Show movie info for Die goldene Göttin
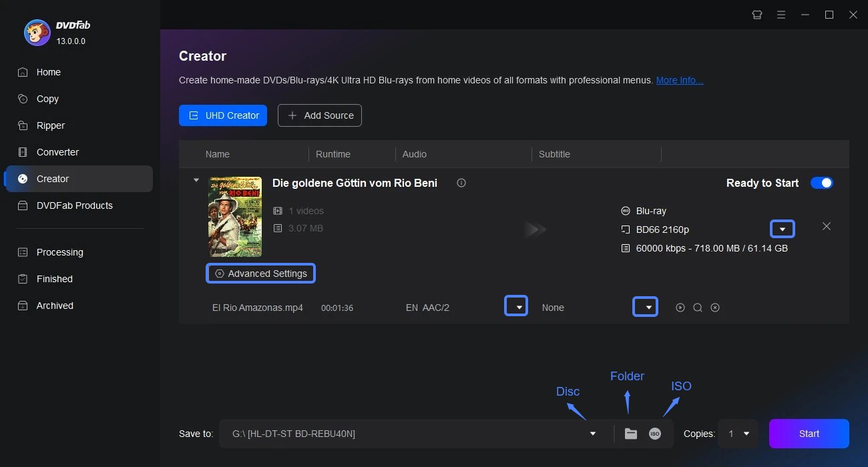Viewport: 868px width, 467px height. (461, 183)
